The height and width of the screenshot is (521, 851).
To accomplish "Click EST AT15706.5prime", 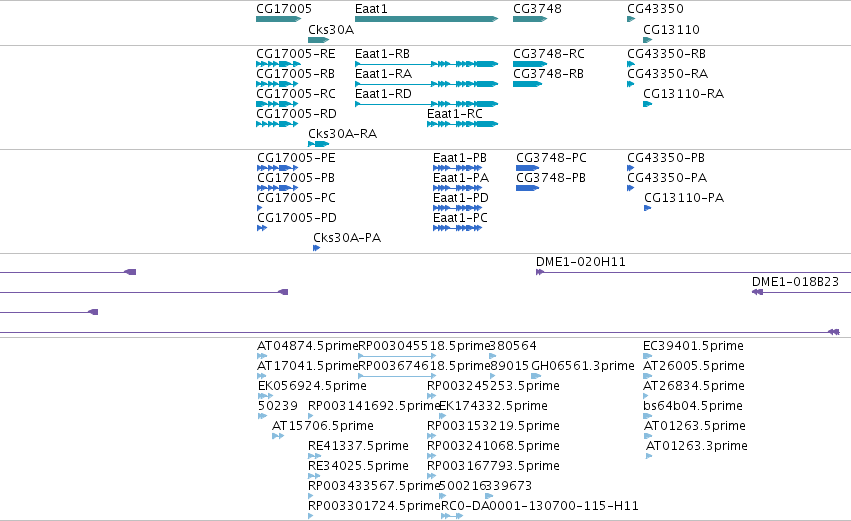I will 278,436.
